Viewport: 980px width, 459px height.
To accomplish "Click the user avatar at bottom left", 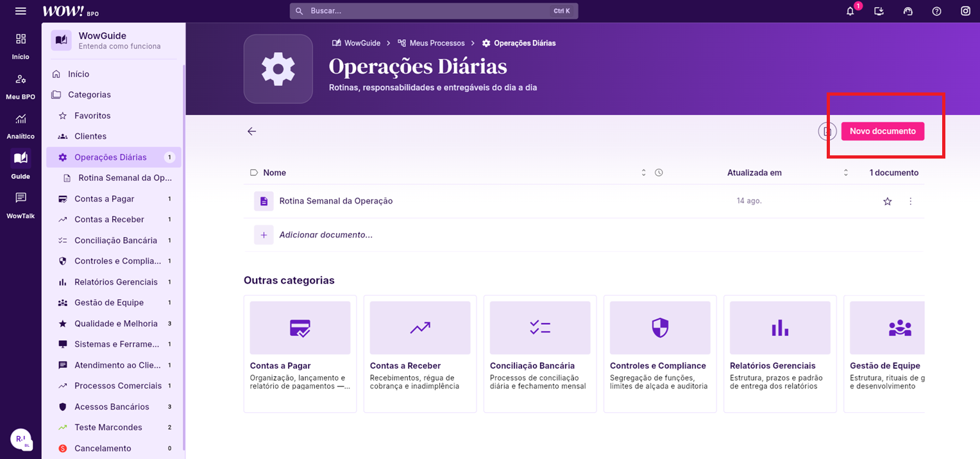I will point(21,439).
